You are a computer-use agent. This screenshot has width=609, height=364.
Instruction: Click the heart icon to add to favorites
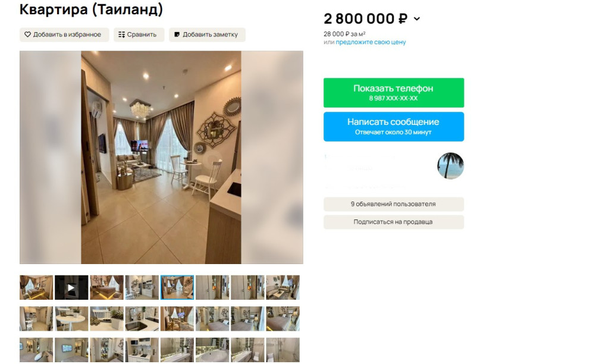[27, 34]
